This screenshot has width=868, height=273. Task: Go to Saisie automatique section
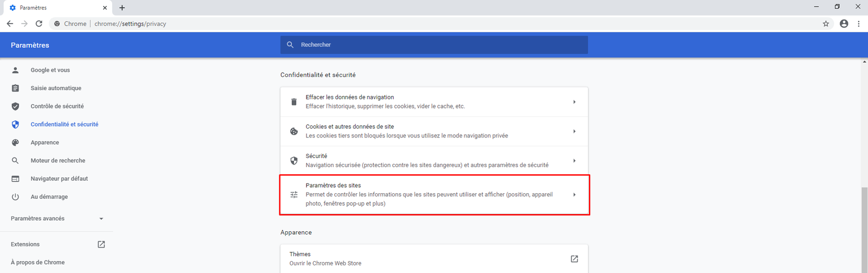pyautogui.click(x=56, y=88)
